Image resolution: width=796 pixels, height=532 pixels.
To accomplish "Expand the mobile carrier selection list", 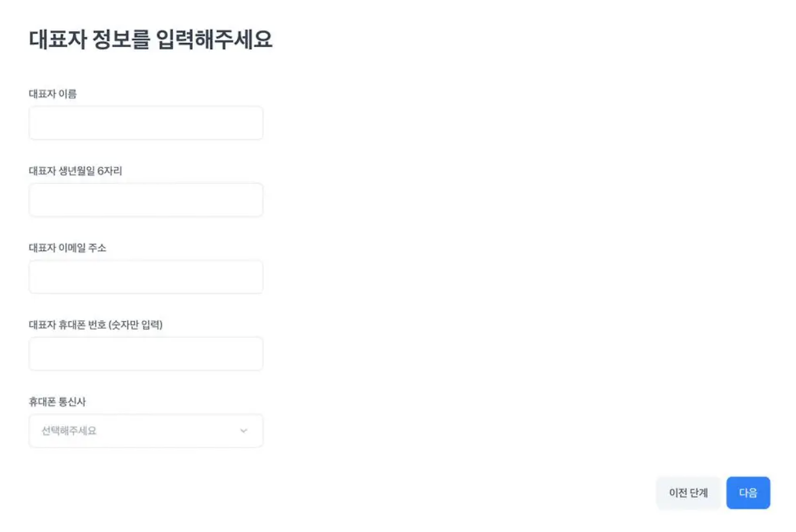I will [146, 430].
